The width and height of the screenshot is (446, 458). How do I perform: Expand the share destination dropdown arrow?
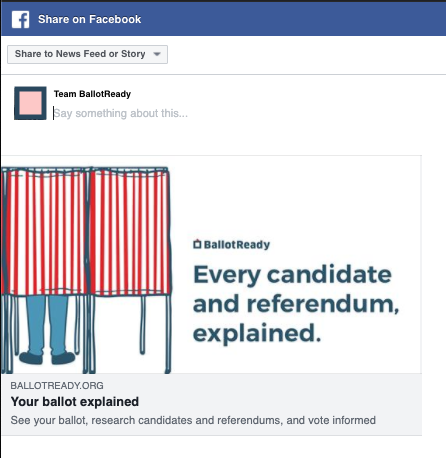(157, 54)
